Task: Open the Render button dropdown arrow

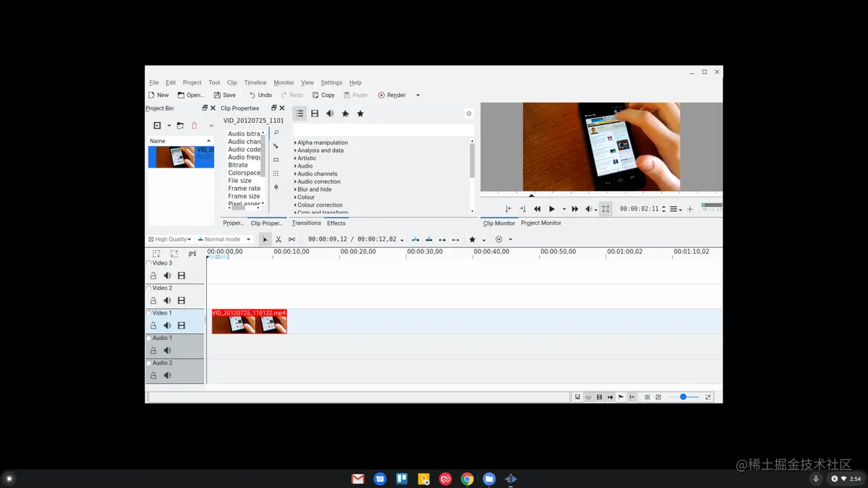Action: pyautogui.click(x=418, y=95)
